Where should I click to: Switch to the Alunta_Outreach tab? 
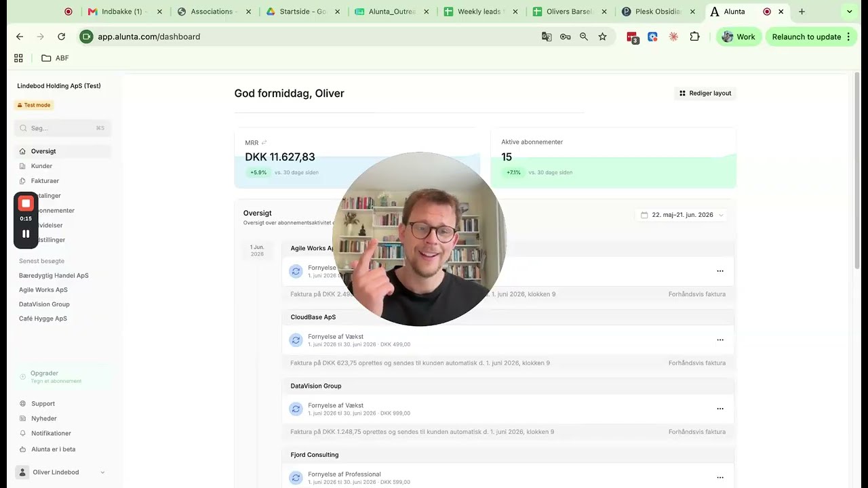392,12
